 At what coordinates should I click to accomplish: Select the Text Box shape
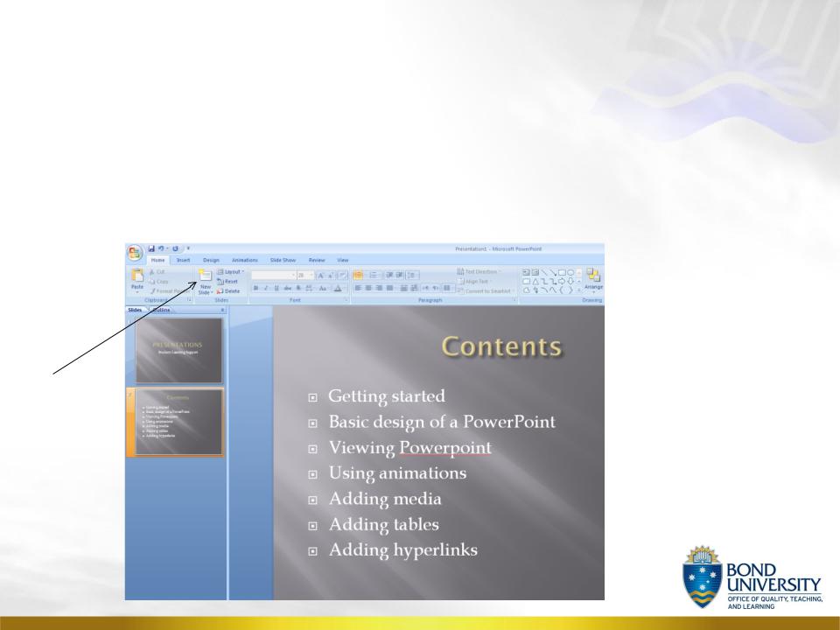(x=526, y=273)
